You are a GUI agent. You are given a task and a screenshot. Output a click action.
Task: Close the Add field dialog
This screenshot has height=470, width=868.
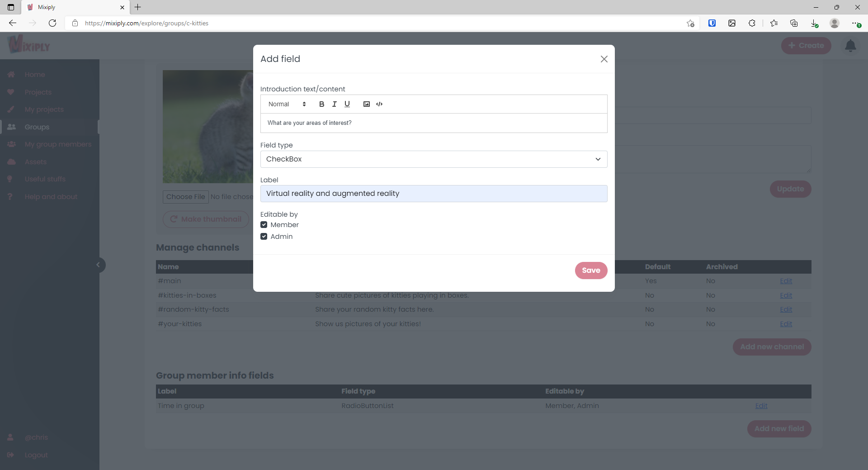[x=604, y=59]
